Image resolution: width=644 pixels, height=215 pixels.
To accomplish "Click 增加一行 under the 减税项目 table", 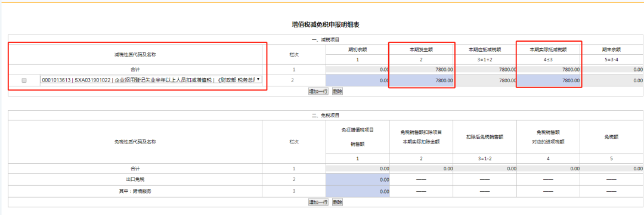I will 318,91.
